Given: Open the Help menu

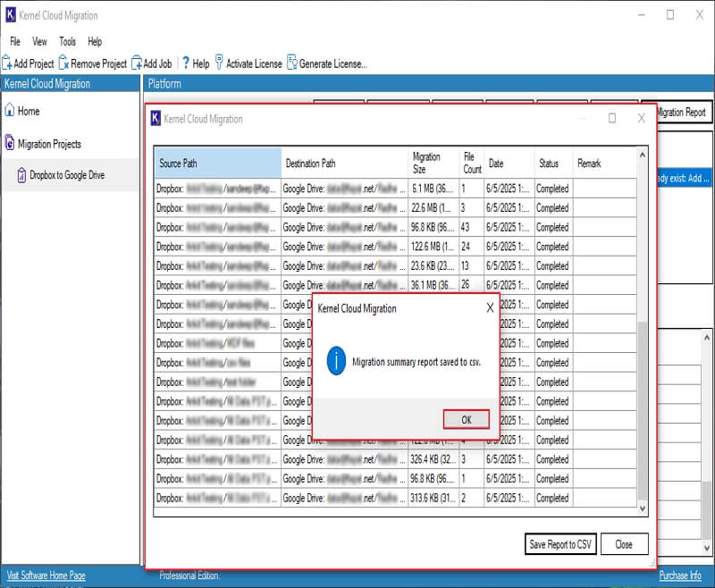Looking at the screenshot, I should pos(95,42).
